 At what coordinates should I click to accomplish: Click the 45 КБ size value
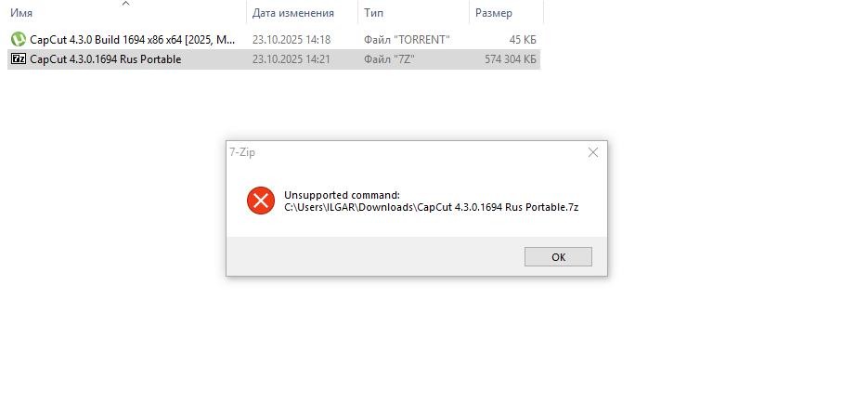click(x=523, y=40)
